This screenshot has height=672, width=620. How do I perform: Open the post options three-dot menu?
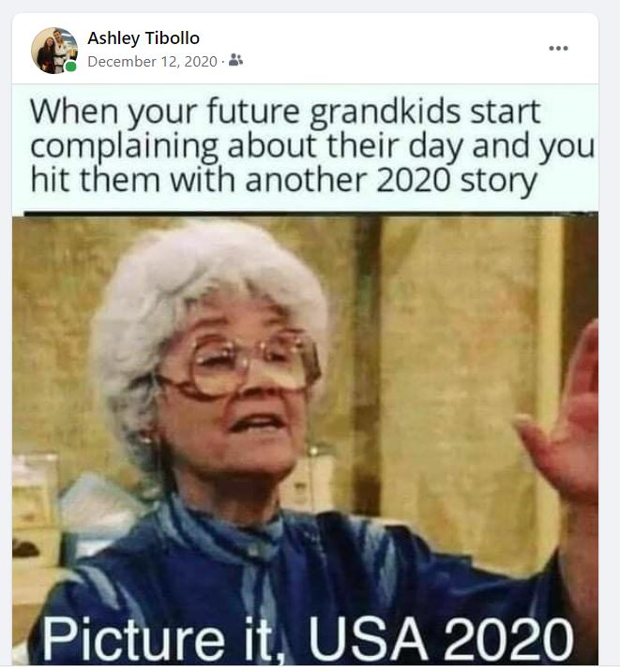pyautogui.click(x=558, y=48)
